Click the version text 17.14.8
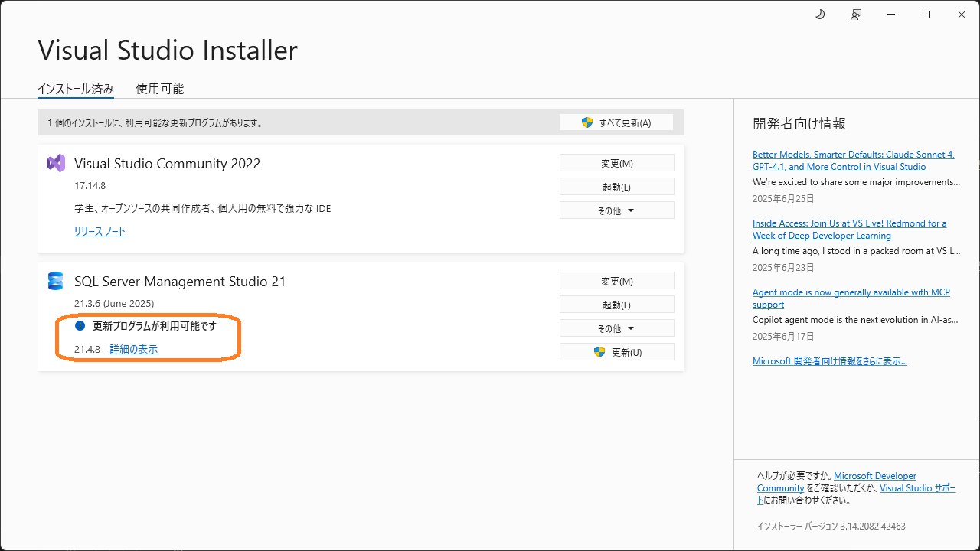 [90, 185]
